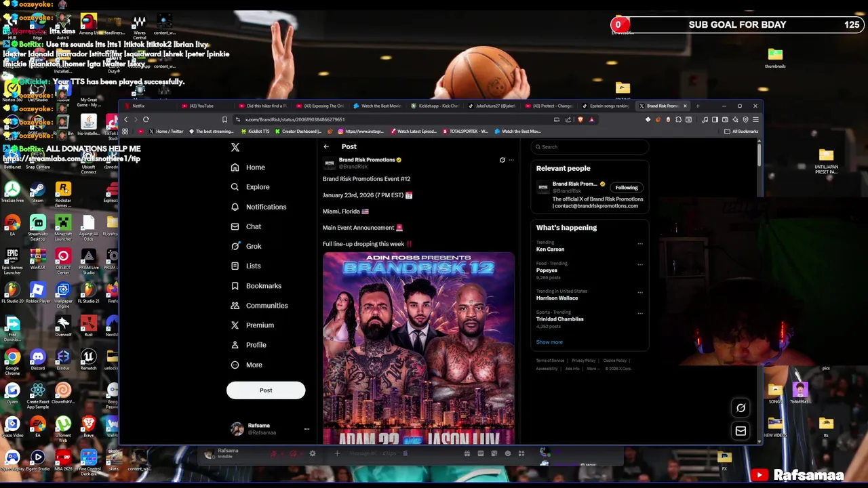Image resolution: width=868 pixels, height=488 pixels.
Task: Open options for Trinidad Chambliss trend
Action: (639, 313)
